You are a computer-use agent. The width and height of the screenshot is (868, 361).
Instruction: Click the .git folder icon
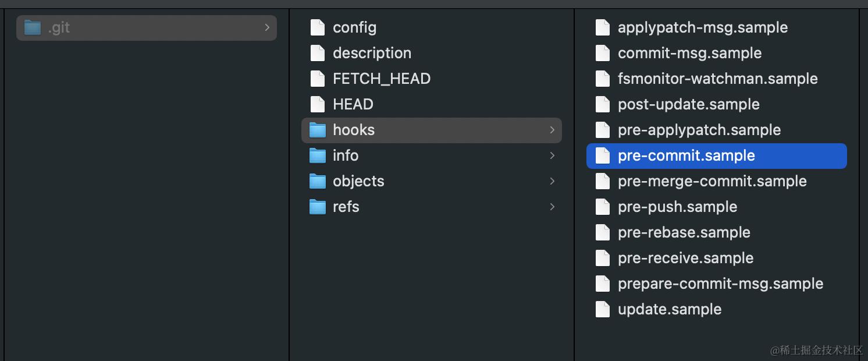pyautogui.click(x=33, y=27)
